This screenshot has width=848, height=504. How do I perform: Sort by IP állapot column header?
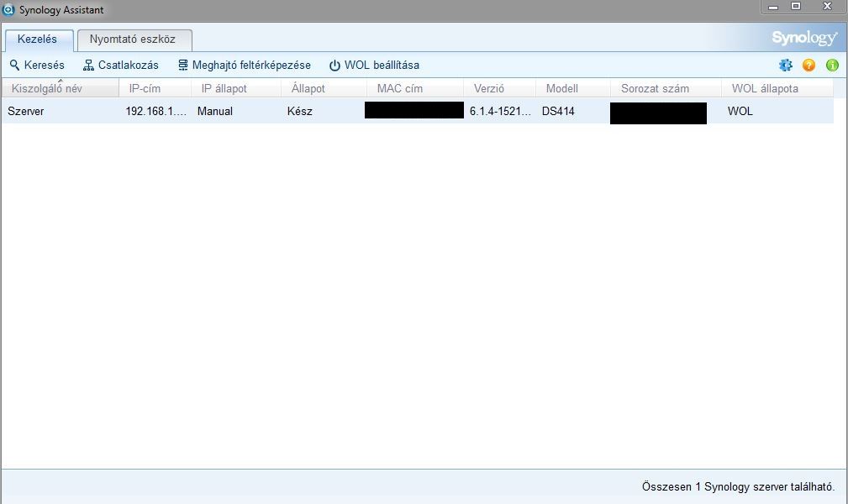(236, 88)
